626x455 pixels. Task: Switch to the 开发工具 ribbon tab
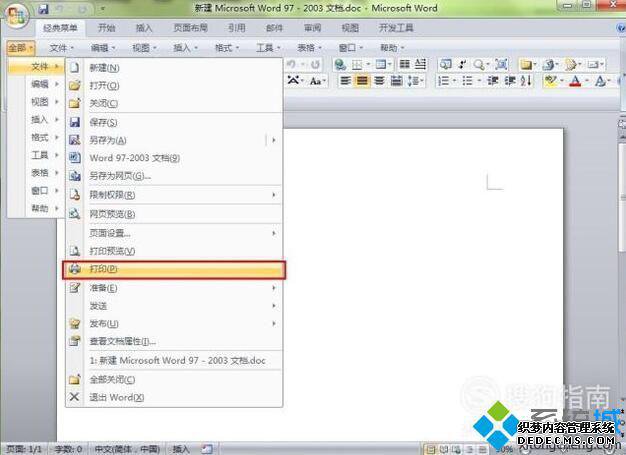(396, 28)
